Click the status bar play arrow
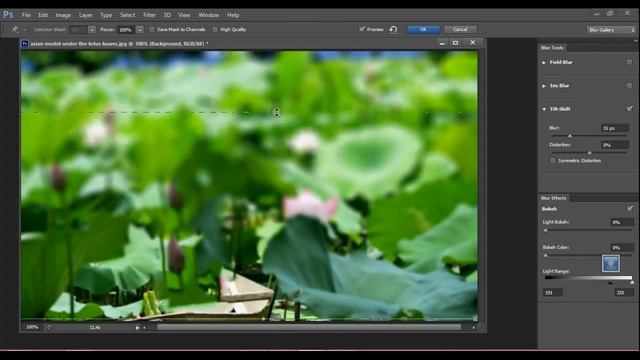640x360 pixels. click(138, 327)
